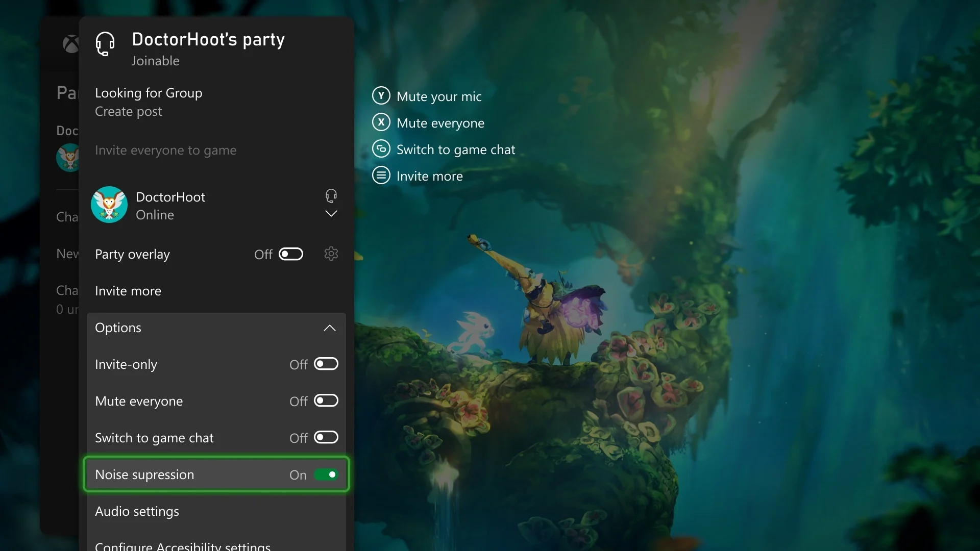Click the Invite more circle icon
Screen dimensions: 980x551
coord(382,175)
